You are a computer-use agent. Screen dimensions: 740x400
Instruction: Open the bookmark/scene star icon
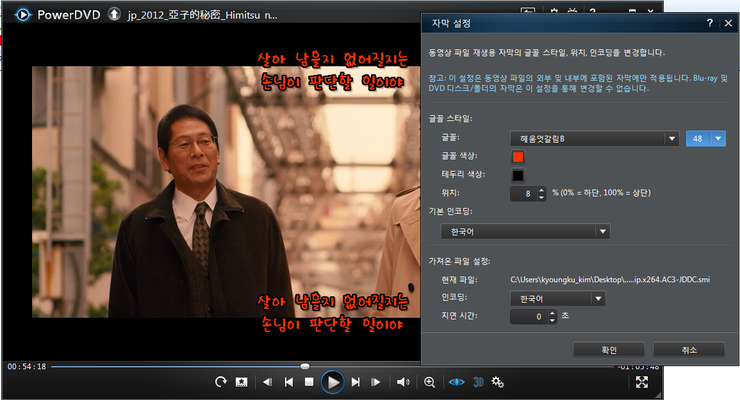pyautogui.click(x=242, y=382)
